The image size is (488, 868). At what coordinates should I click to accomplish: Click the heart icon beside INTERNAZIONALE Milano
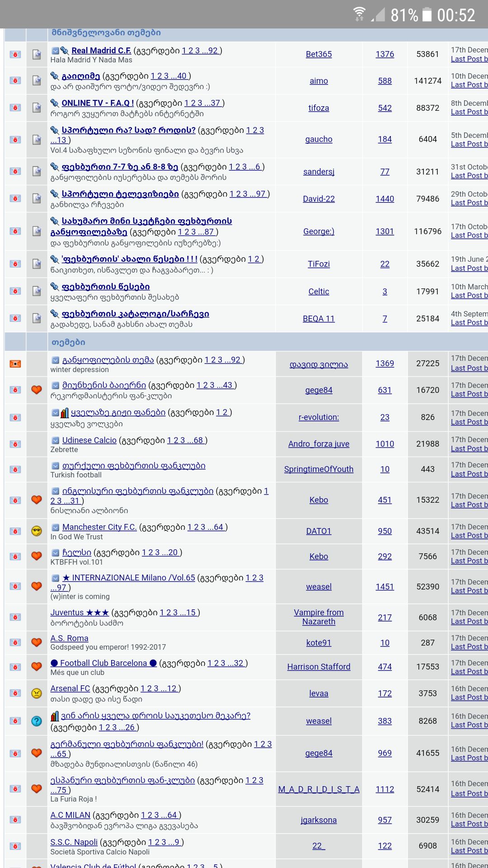(x=37, y=586)
